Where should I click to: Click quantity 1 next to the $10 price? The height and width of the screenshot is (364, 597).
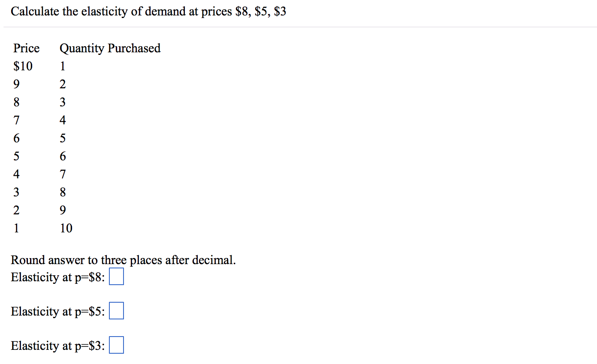pyautogui.click(x=63, y=66)
